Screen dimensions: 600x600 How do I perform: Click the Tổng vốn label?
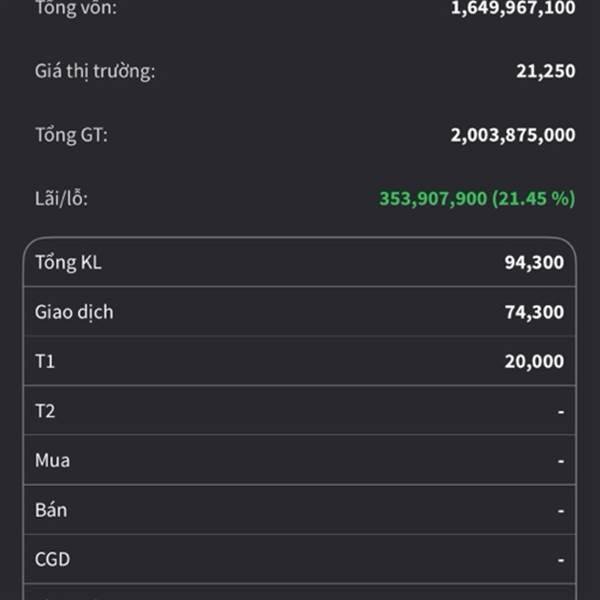click(75, 8)
